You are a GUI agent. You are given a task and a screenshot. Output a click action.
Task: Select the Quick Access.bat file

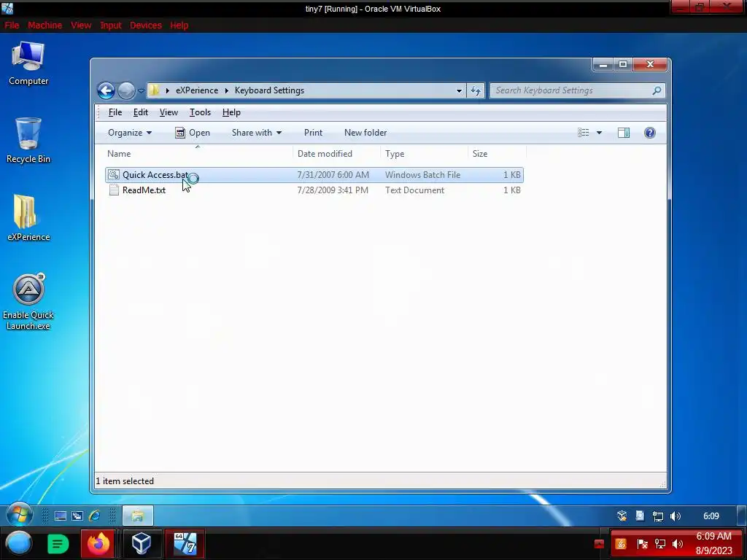click(x=314, y=175)
